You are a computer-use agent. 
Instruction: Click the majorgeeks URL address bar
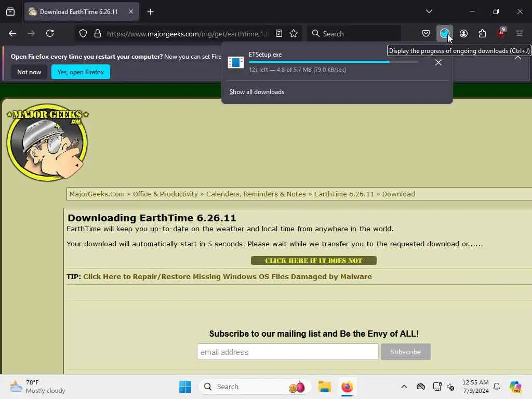(188, 34)
